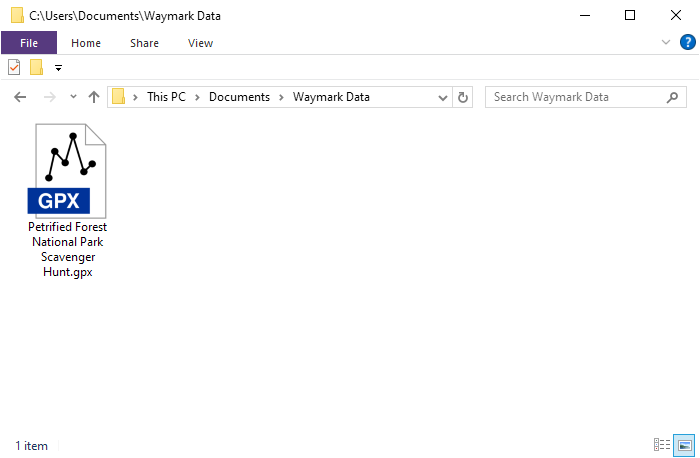Viewport: 700px width, 458px height.
Task: Select the Petrified Forest GPX file
Action: 67,201
